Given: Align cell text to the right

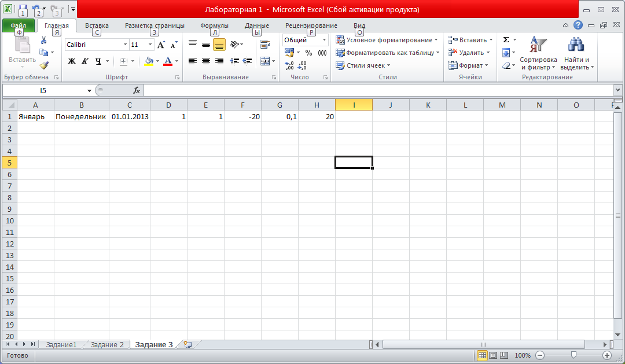Looking at the screenshot, I should pos(219,61).
